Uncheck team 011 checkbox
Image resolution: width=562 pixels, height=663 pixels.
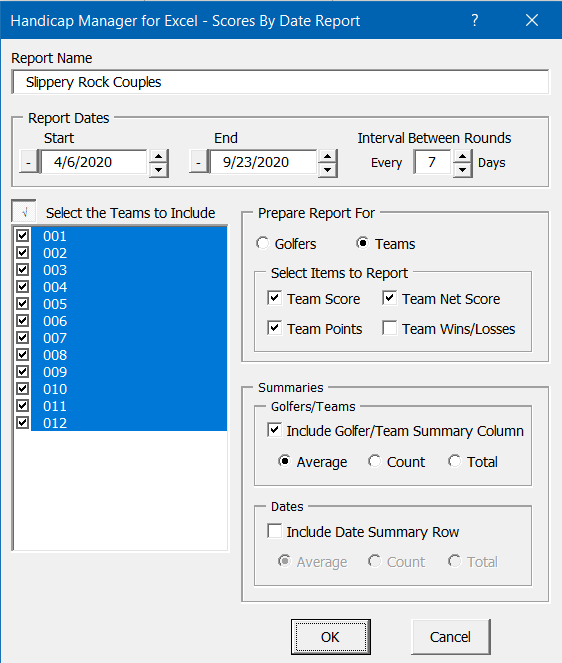[22, 405]
